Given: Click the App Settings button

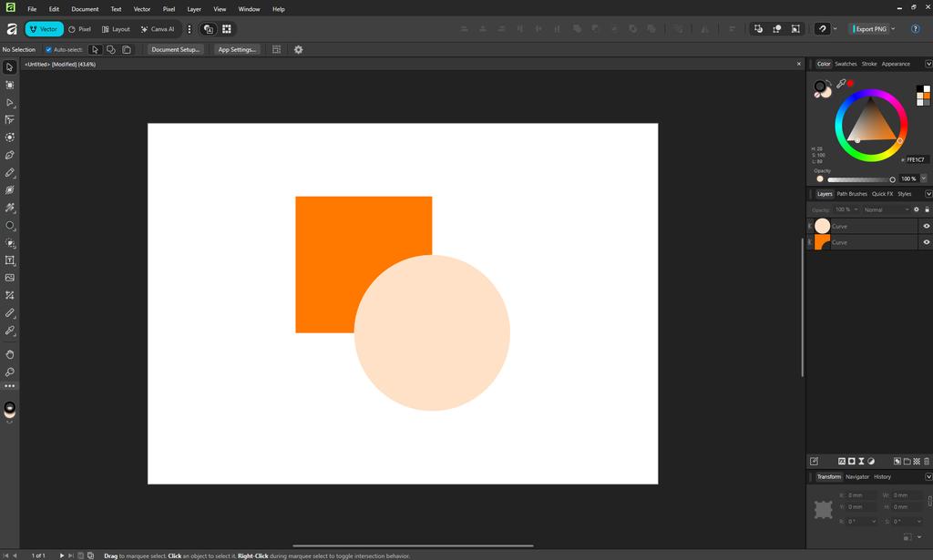Looking at the screenshot, I should 237,50.
